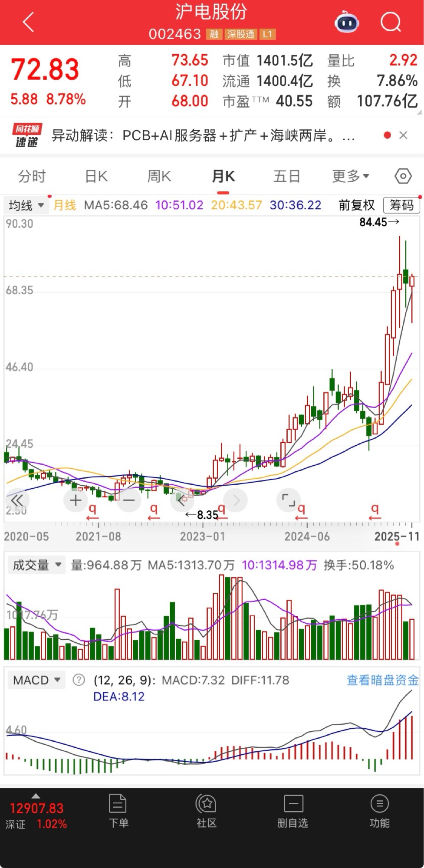Tap the back arrow icon

point(28,22)
